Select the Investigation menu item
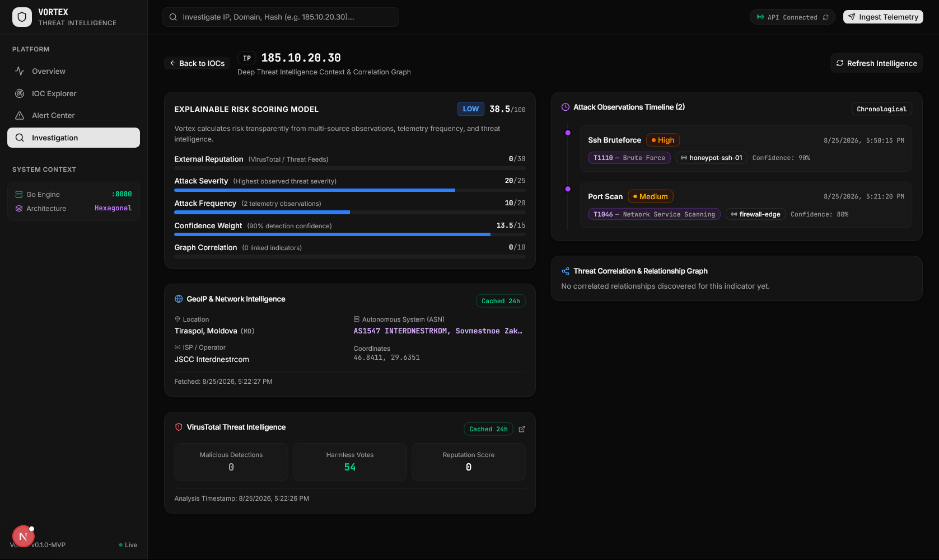Image resolution: width=939 pixels, height=560 pixels. pyautogui.click(x=73, y=138)
